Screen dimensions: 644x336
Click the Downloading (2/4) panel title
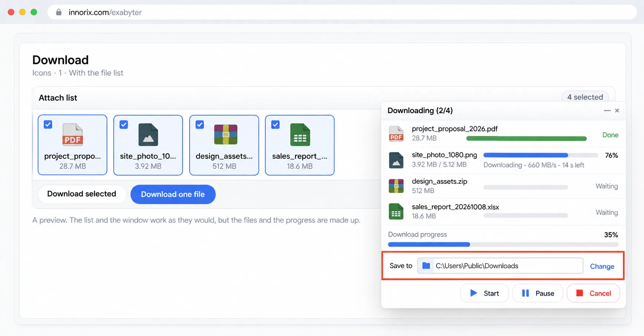420,111
